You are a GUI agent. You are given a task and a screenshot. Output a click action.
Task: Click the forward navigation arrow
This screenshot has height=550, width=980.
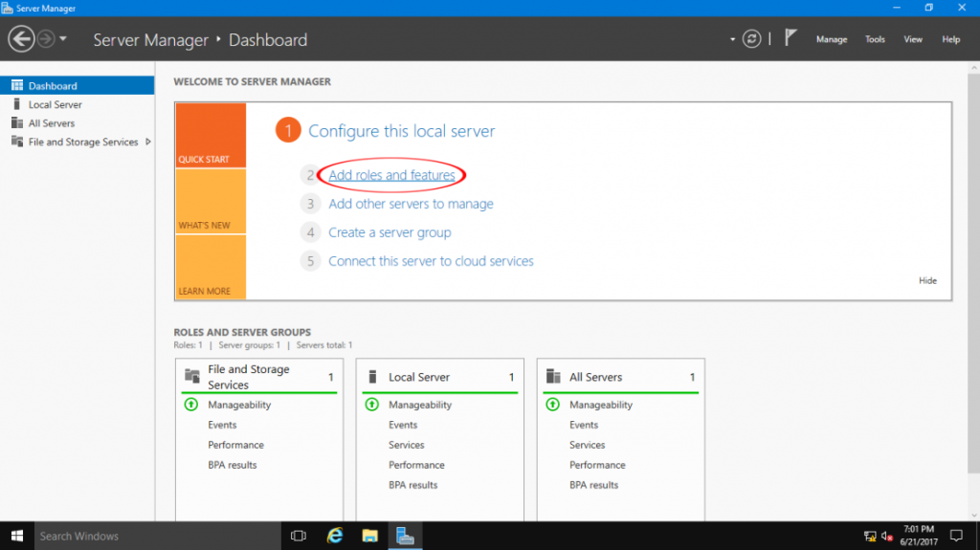point(46,39)
